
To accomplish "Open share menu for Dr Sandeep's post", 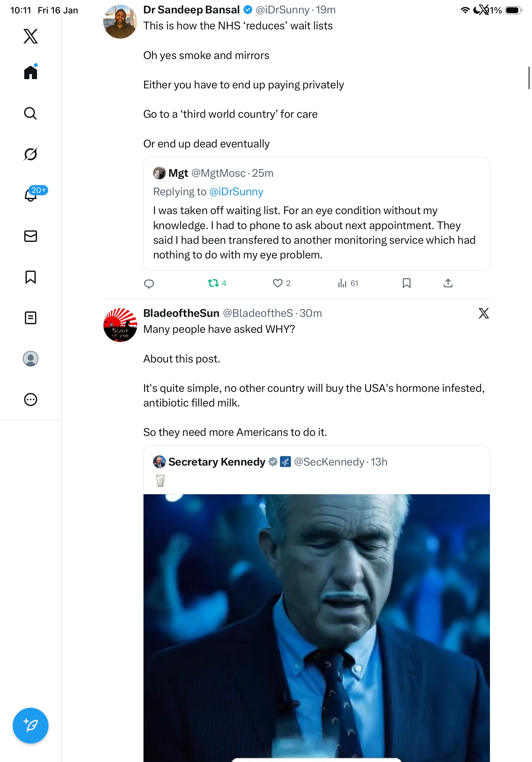I will tap(448, 283).
